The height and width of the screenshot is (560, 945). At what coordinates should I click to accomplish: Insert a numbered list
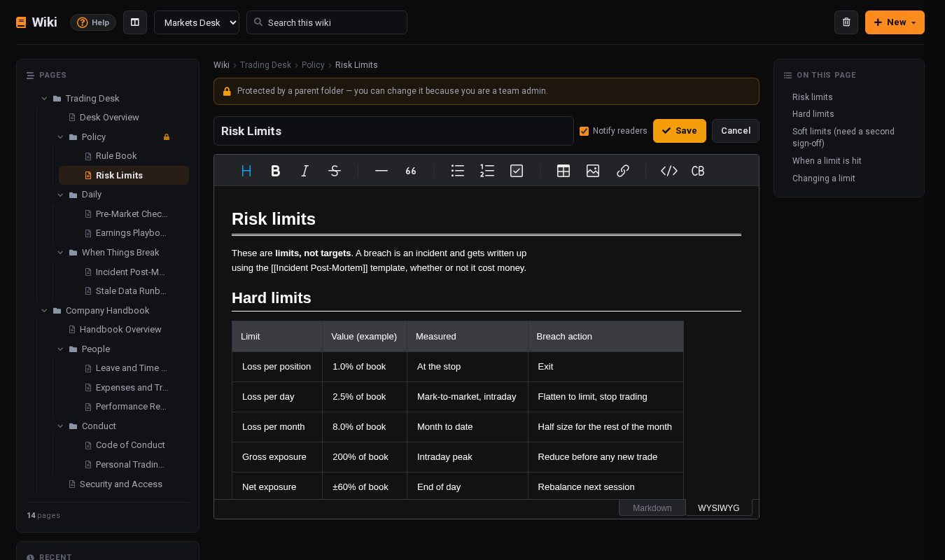(x=487, y=171)
